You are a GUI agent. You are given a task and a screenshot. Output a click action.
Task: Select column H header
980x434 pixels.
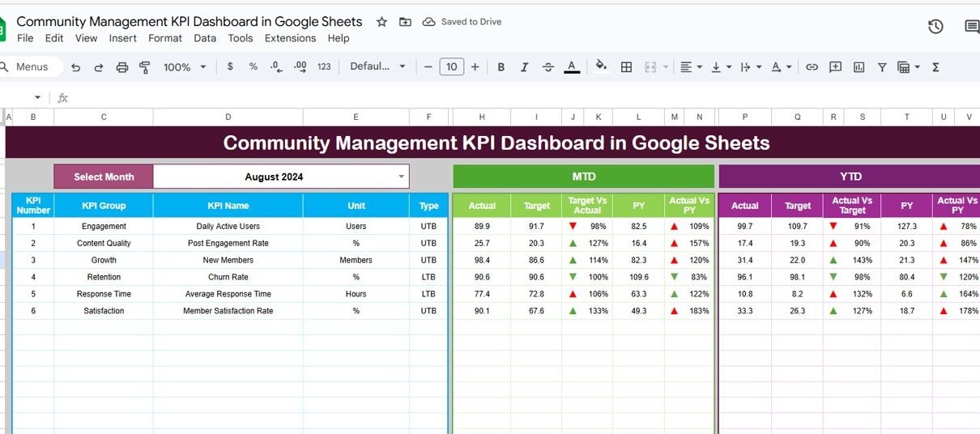point(482,117)
